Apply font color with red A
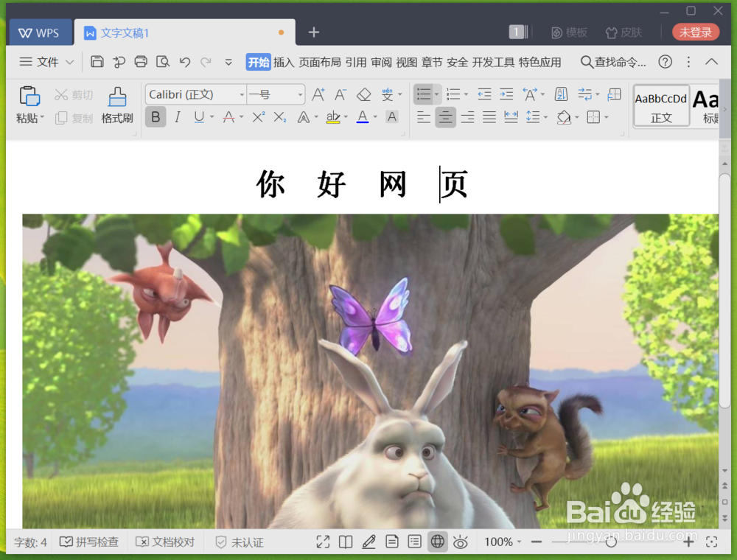This screenshot has width=737, height=560. point(228,117)
